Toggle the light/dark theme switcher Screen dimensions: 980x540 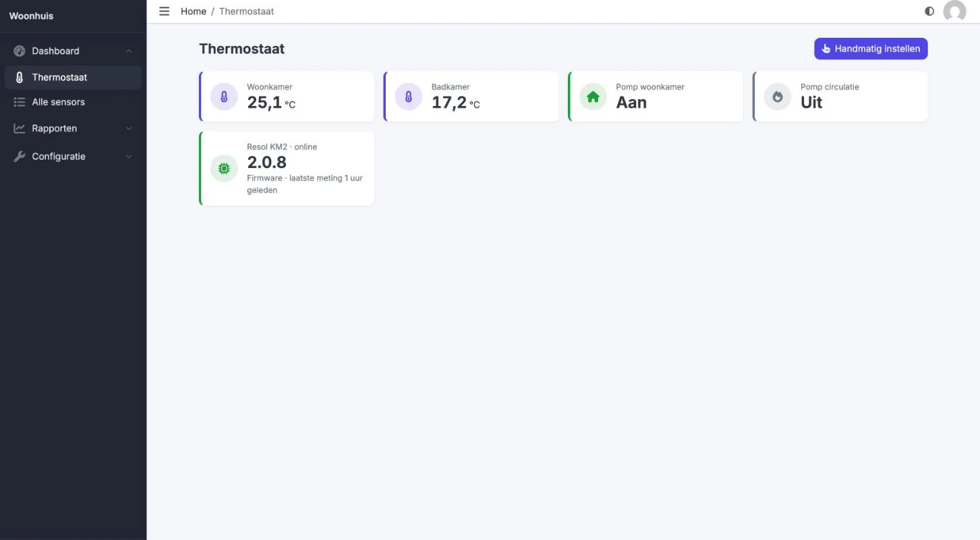[x=929, y=11]
